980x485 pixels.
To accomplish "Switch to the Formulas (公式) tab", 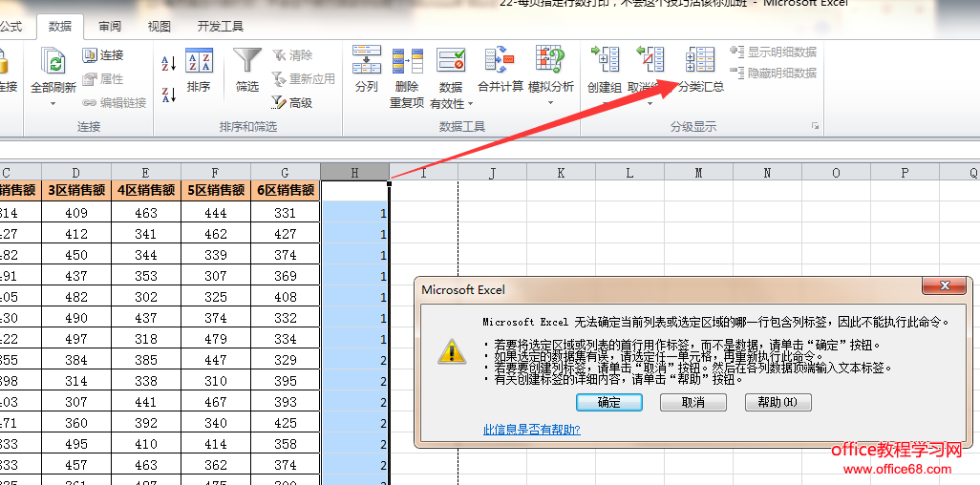I will [11, 26].
